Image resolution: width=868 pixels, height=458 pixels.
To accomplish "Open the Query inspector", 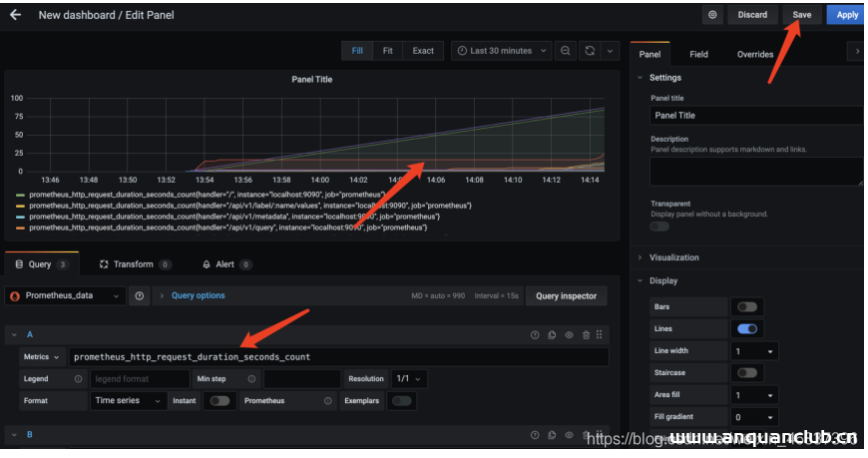I will 566,296.
